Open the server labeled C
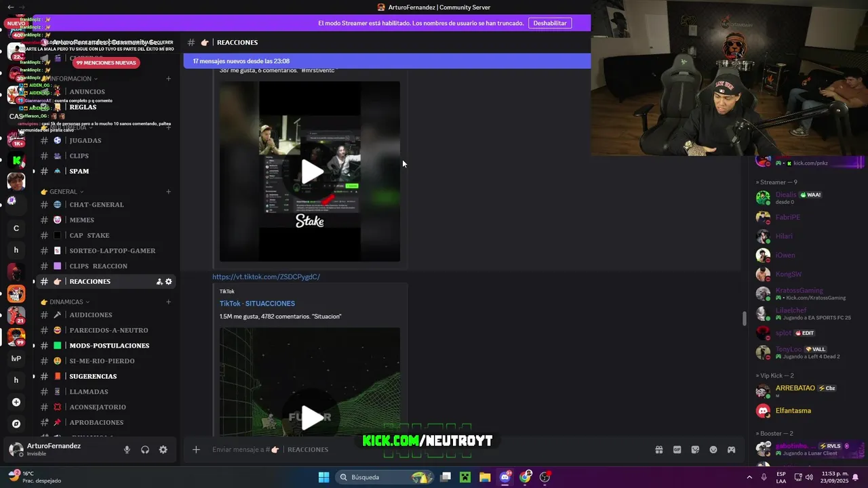868x488 pixels. (x=16, y=228)
